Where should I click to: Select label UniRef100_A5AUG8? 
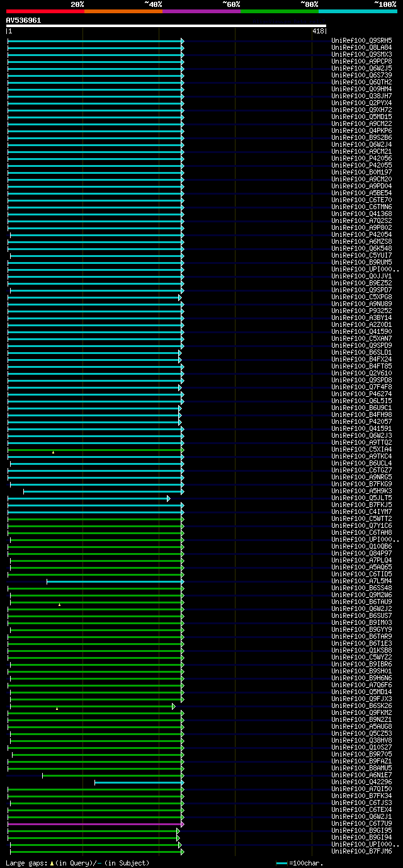[361, 726]
